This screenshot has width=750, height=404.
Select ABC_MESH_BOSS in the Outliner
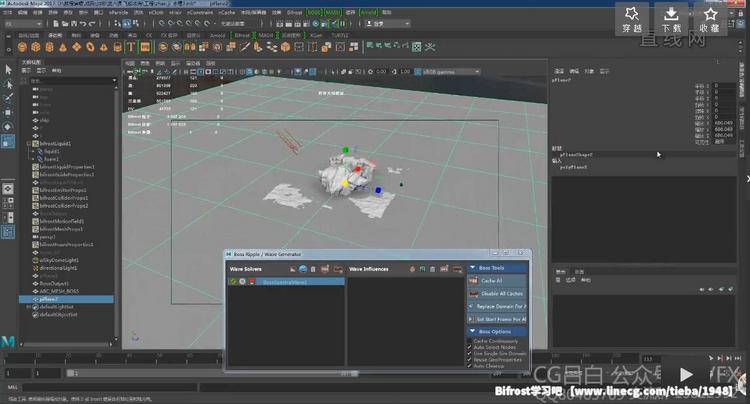point(59,291)
